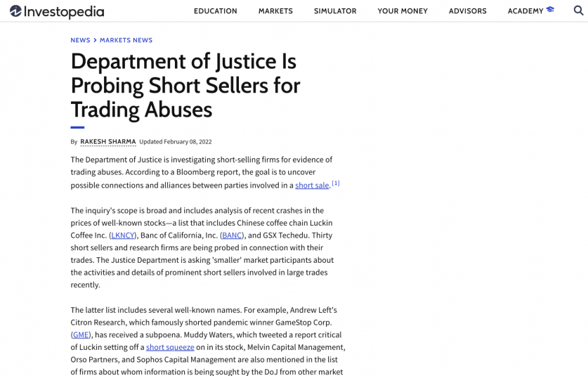Open the BANC ticker link
The height and width of the screenshot is (376, 588).
click(231, 235)
